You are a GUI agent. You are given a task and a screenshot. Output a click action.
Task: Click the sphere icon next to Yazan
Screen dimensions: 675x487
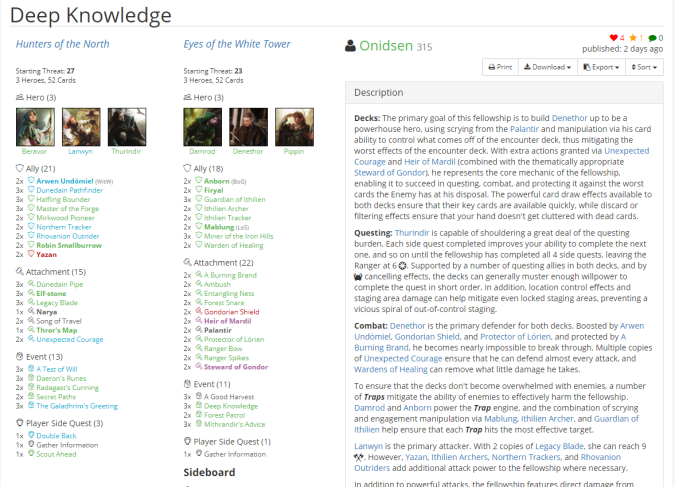31,254
